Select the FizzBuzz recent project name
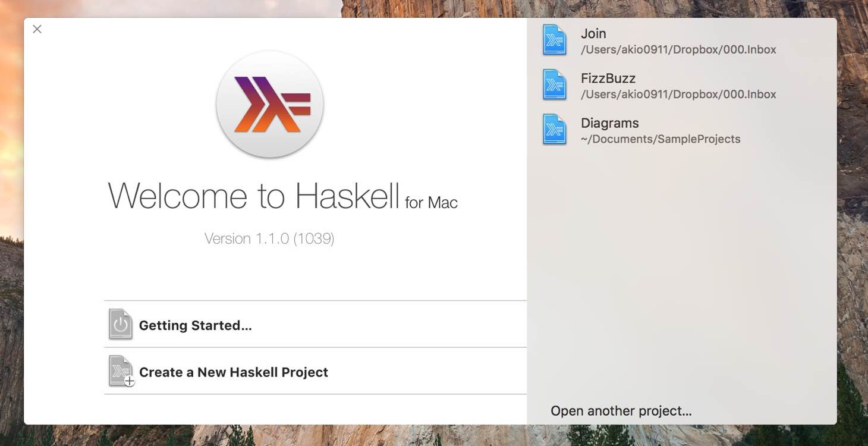This screenshot has height=446, width=868. coord(608,78)
